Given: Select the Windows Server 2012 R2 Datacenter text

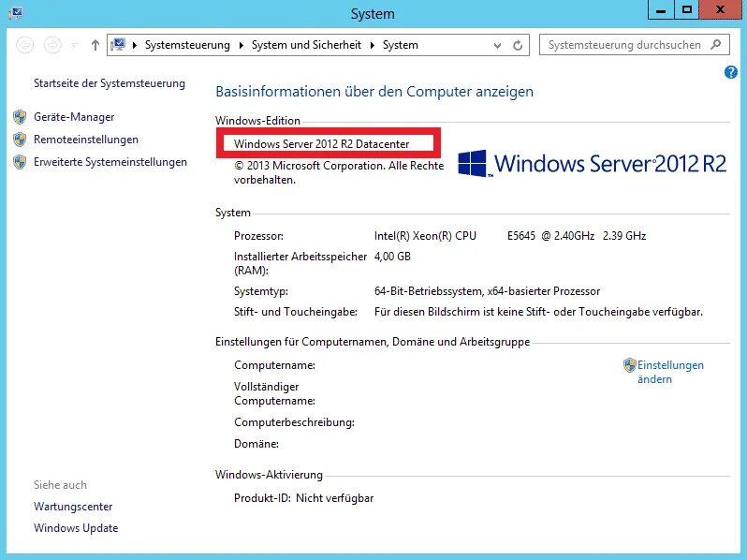Looking at the screenshot, I should pos(322,144).
